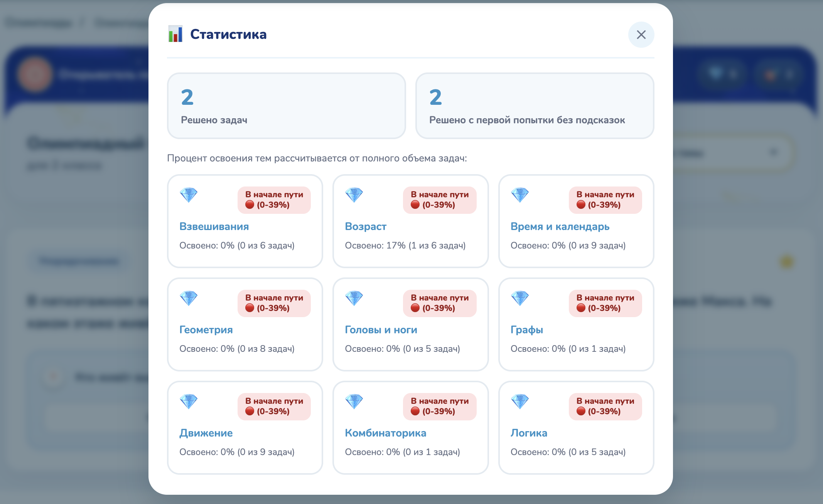Click В начале пути badge on Взвешивания
823x504 pixels.
coord(274,200)
